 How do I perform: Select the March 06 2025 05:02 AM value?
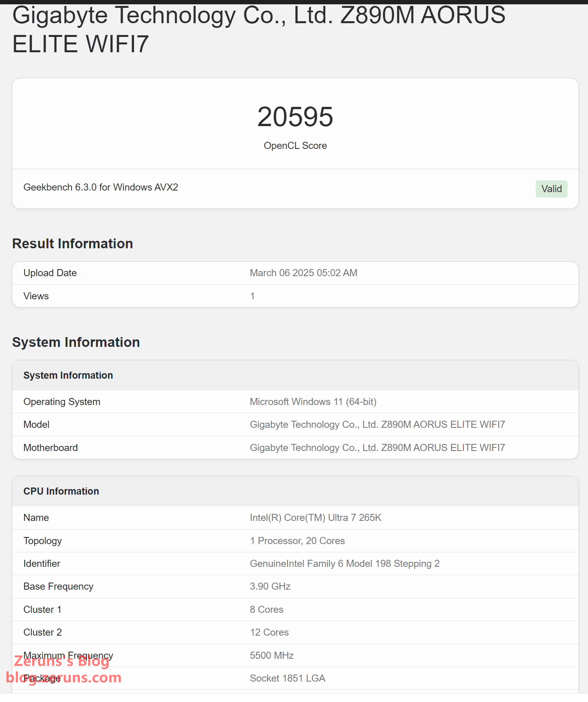(303, 273)
